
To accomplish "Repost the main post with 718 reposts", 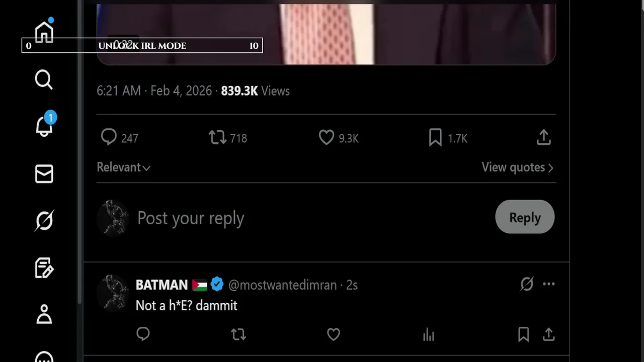I will pyautogui.click(x=217, y=137).
